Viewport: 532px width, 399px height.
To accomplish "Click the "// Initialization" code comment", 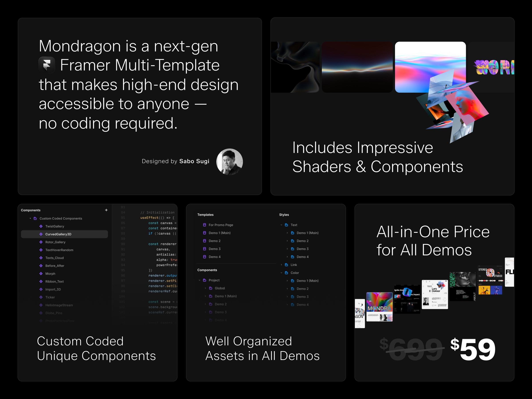I will [158, 212].
